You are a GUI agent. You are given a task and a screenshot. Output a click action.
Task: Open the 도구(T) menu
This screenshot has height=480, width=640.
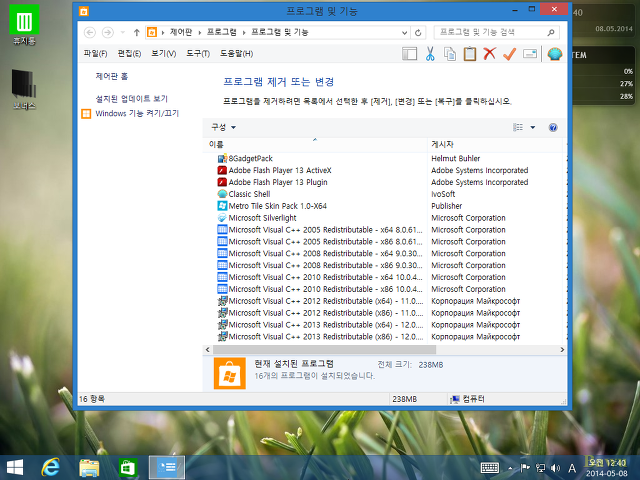click(x=198, y=53)
